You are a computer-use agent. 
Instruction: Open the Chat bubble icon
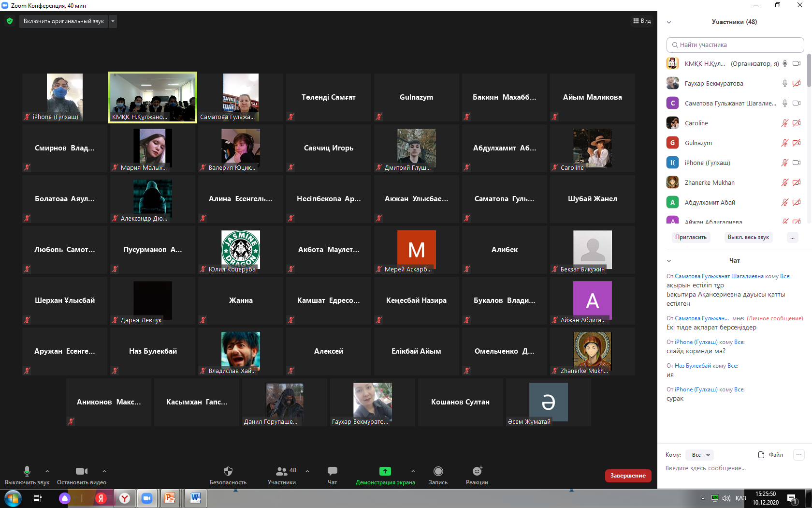pyautogui.click(x=332, y=471)
